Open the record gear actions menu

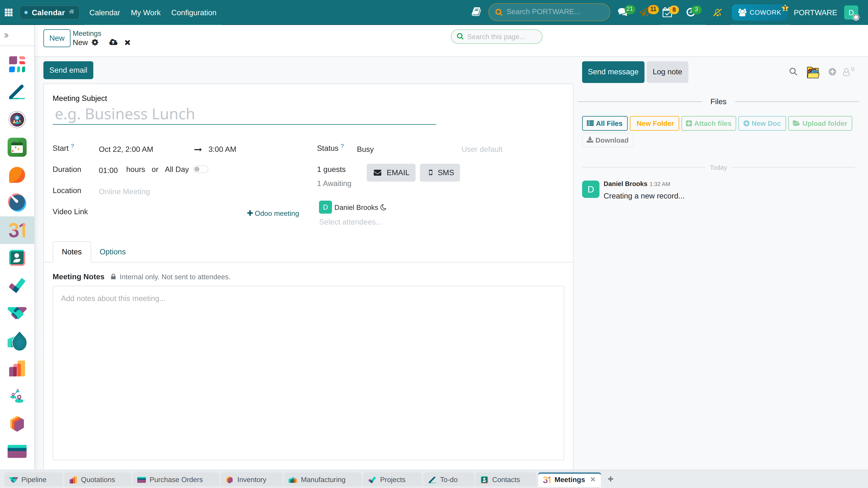click(x=95, y=43)
